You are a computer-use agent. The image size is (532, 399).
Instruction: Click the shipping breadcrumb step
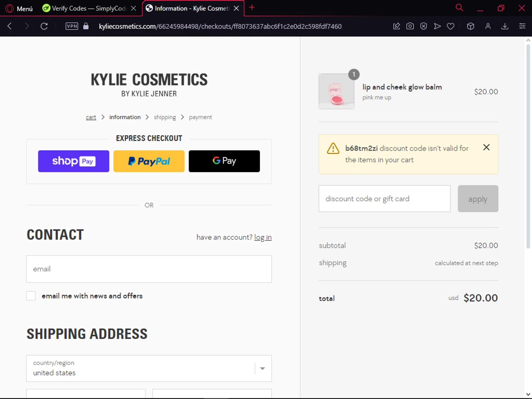click(165, 117)
